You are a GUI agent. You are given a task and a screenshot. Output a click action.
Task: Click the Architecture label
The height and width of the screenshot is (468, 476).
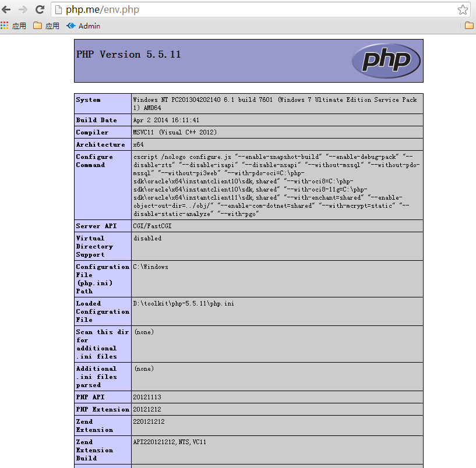100,145
